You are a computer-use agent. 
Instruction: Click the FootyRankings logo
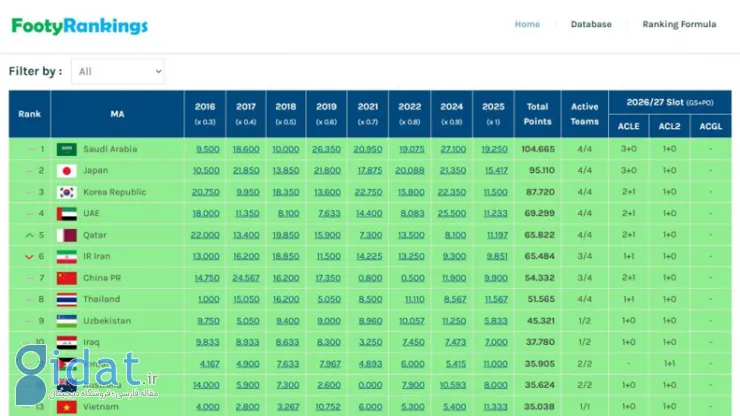(x=79, y=26)
